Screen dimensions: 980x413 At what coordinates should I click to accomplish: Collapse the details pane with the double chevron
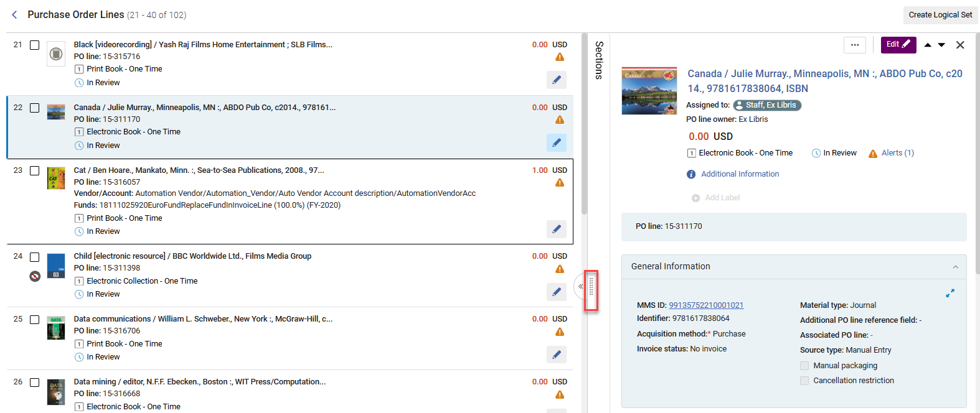[x=580, y=287]
